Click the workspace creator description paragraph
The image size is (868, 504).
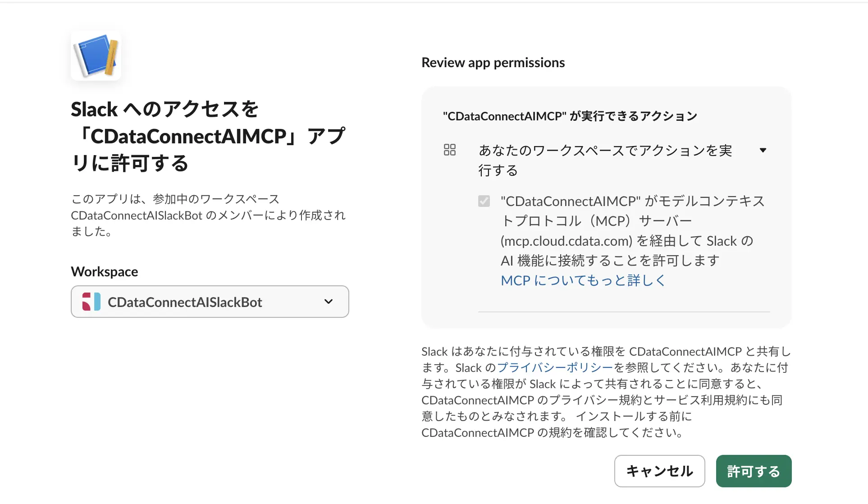coord(208,215)
